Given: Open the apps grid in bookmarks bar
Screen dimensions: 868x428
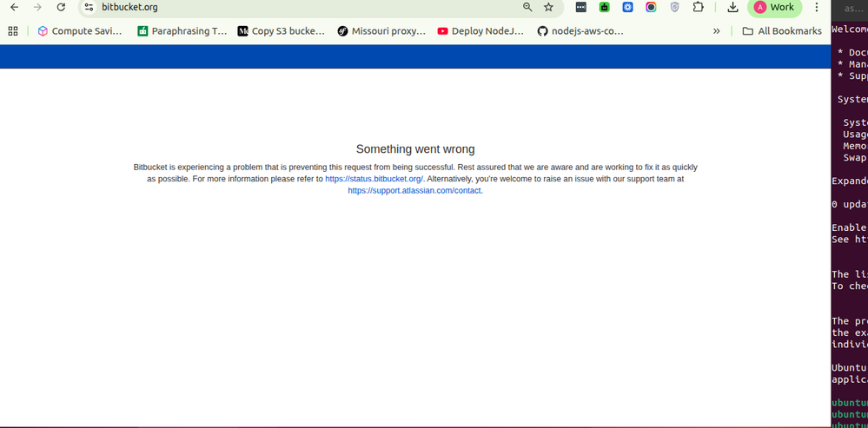Looking at the screenshot, I should 13,31.
